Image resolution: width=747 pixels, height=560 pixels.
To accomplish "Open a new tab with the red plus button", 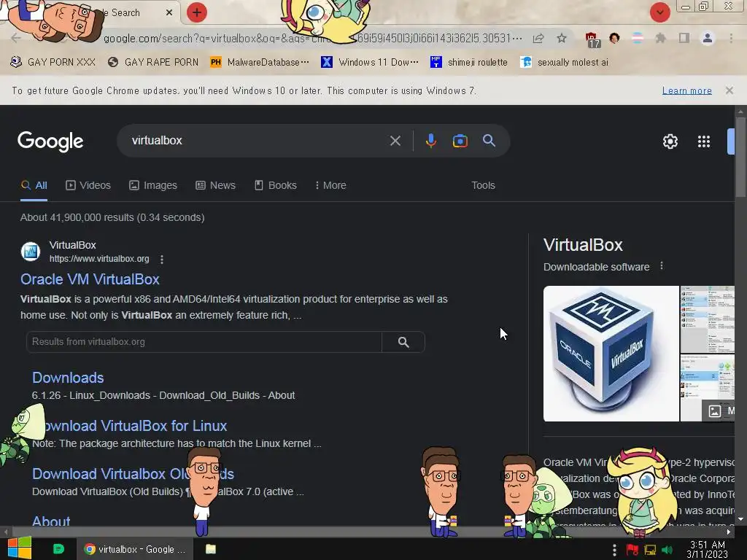I will 197,12.
